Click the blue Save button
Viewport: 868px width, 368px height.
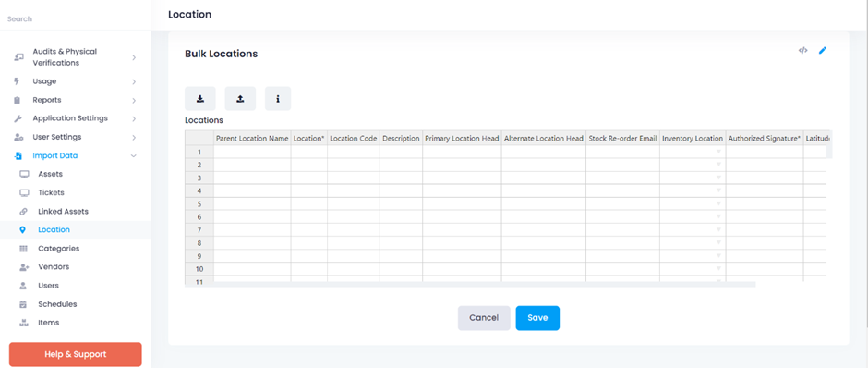pos(537,318)
